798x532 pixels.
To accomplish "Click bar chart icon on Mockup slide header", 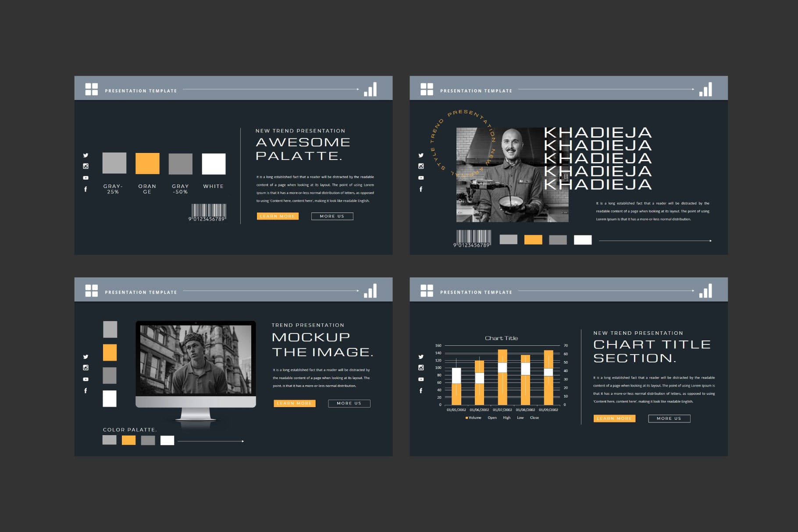I will click(x=370, y=291).
